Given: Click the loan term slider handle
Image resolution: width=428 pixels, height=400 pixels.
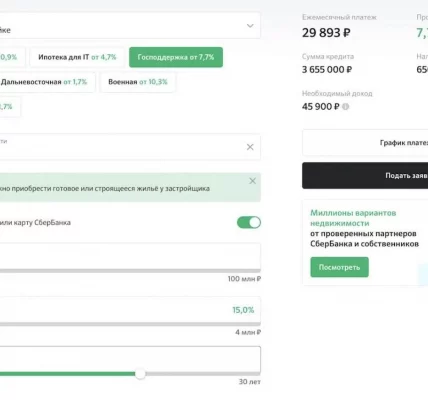Looking at the screenshot, I should (140, 374).
